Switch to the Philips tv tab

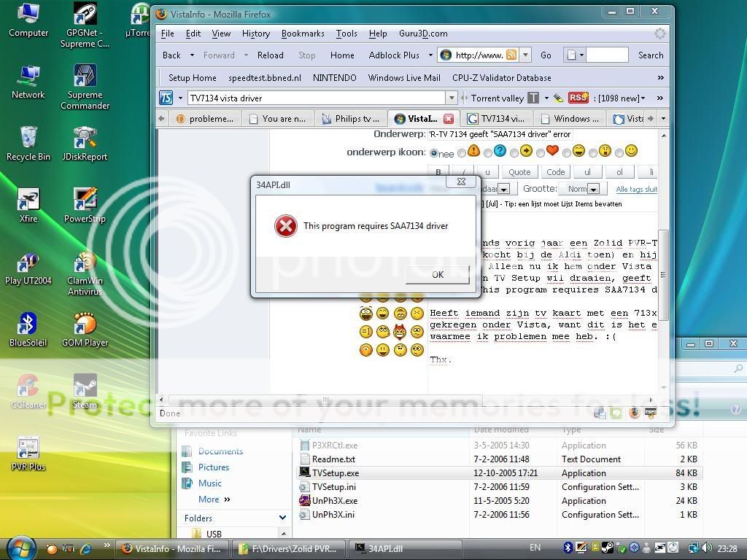click(350, 118)
